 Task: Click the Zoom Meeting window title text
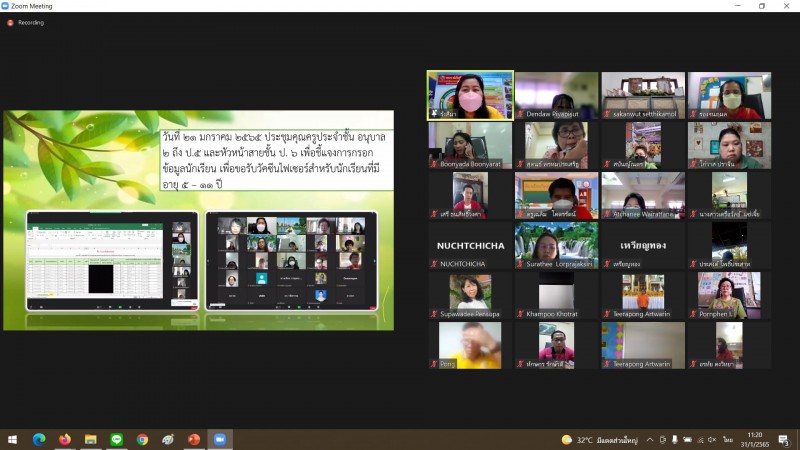coord(32,6)
